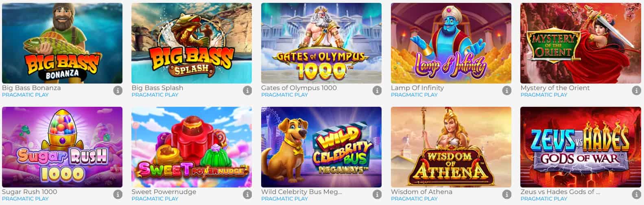The image size is (644, 205).
Task: Show info for Sweet Powernudge
Action: click(x=247, y=194)
